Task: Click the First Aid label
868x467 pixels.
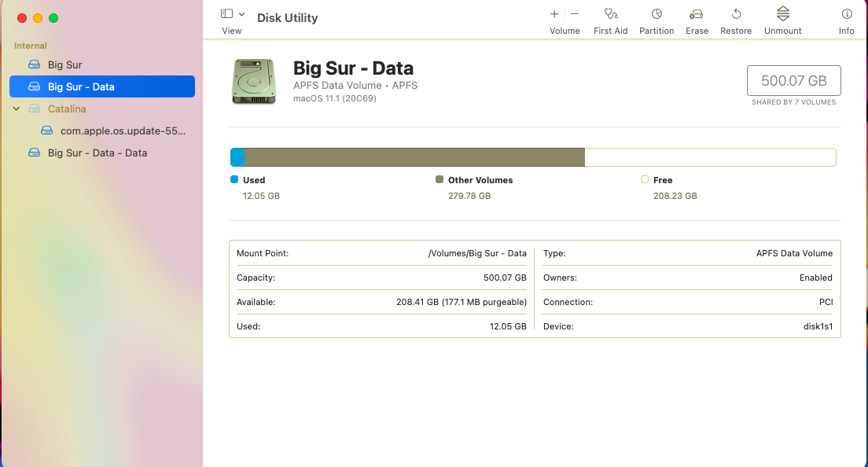Action: (611, 31)
